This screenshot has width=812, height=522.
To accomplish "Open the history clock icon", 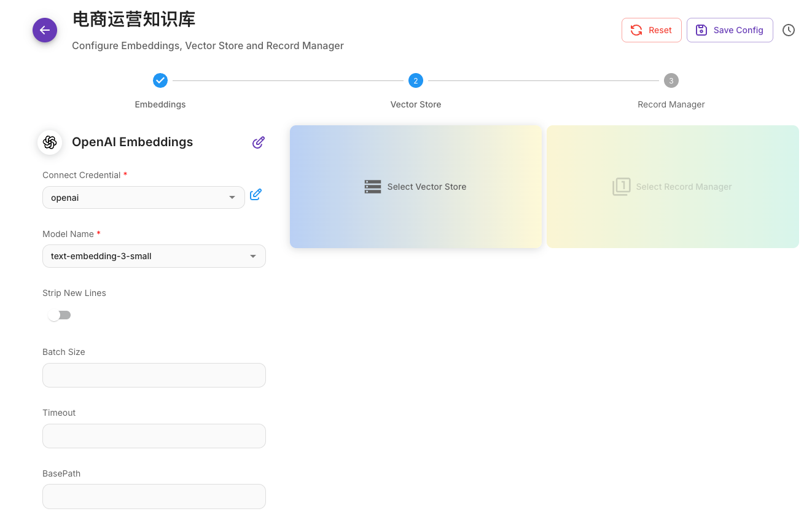I will [789, 30].
